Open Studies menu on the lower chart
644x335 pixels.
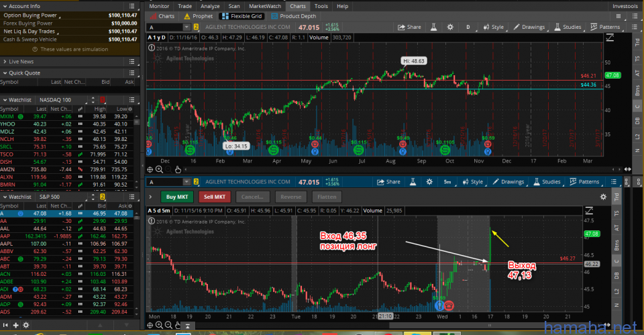coord(547,182)
